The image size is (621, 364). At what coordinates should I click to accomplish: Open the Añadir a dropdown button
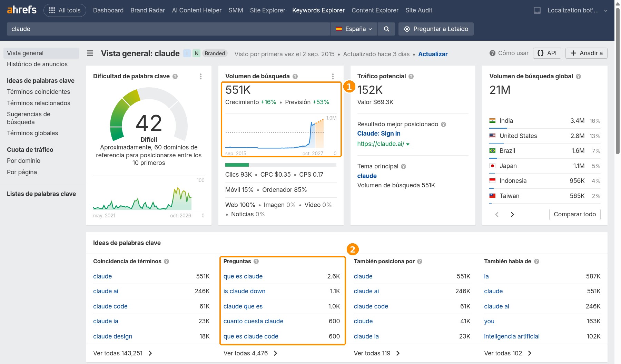[586, 53]
